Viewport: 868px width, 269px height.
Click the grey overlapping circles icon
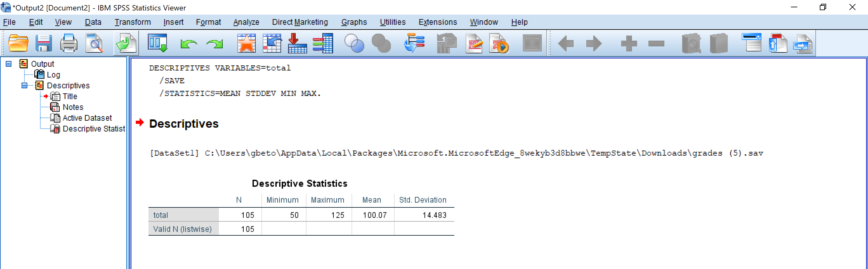point(381,43)
